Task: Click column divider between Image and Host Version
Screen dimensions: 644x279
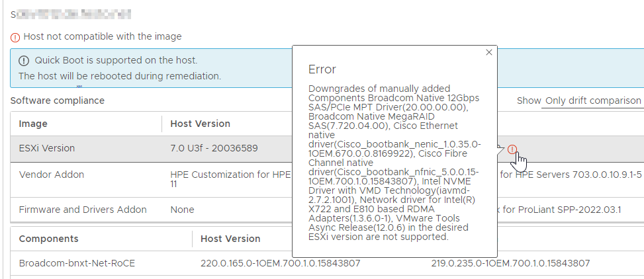Action: [161, 124]
